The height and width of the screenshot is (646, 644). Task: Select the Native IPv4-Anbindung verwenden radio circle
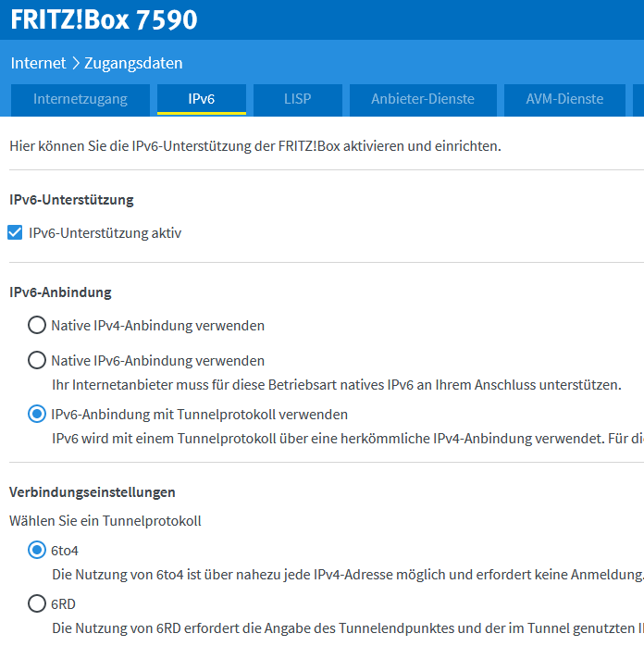click(37, 326)
